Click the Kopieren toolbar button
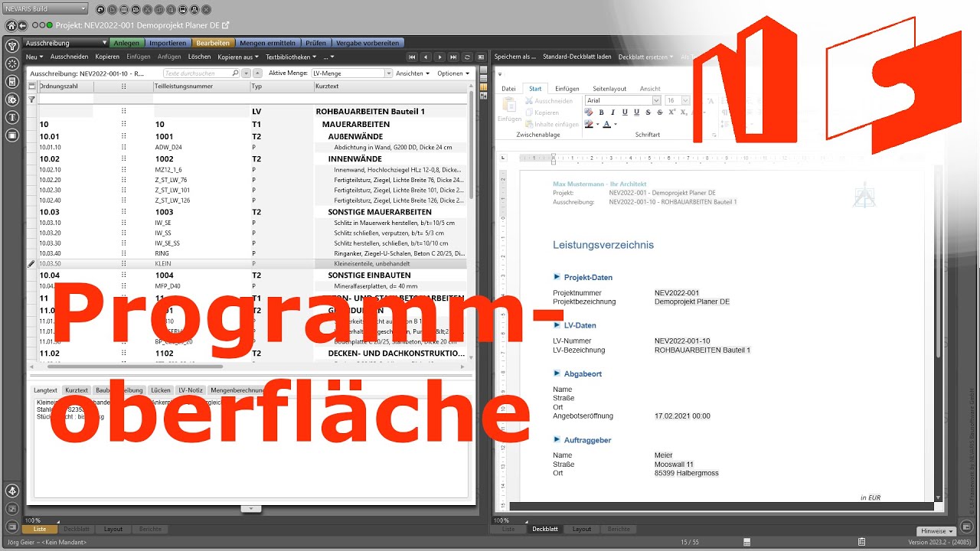The height and width of the screenshot is (551, 980). 107,57
